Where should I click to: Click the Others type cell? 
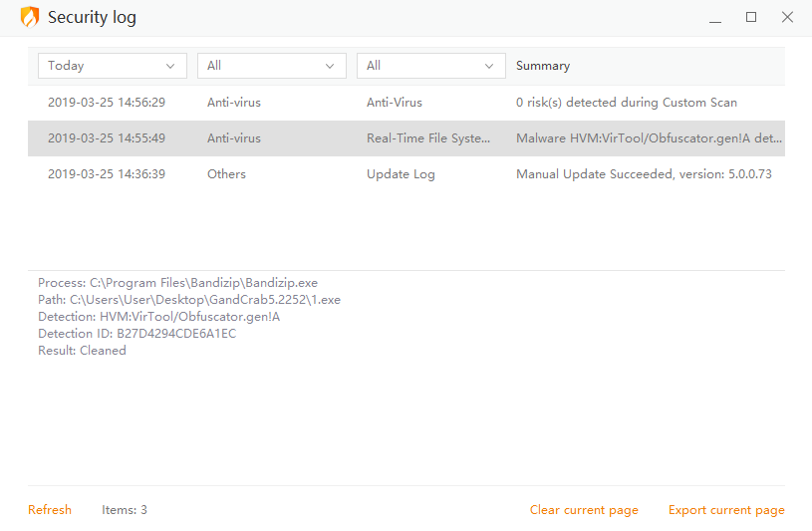tap(226, 174)
